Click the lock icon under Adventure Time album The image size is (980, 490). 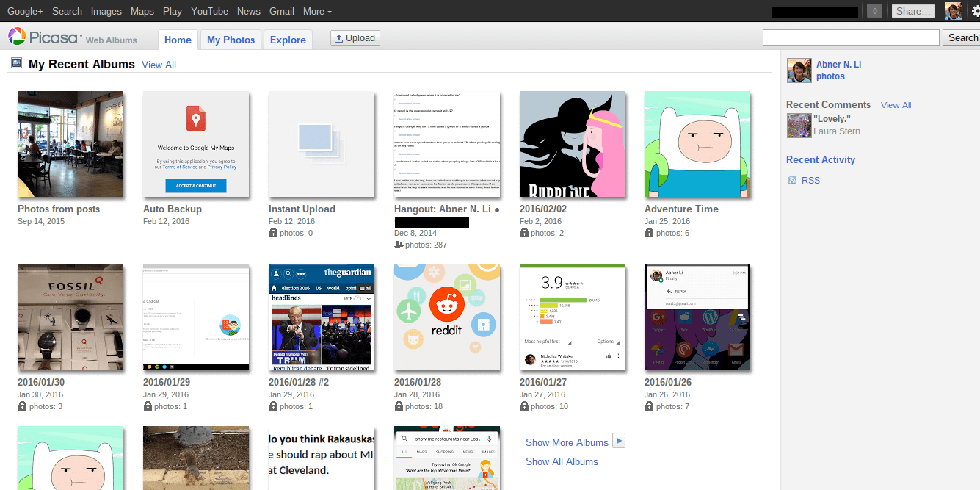pos(649,233)
